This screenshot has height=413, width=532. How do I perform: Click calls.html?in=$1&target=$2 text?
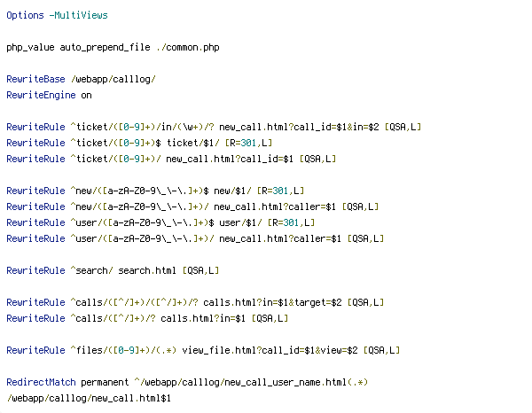(x=272, y=302)
